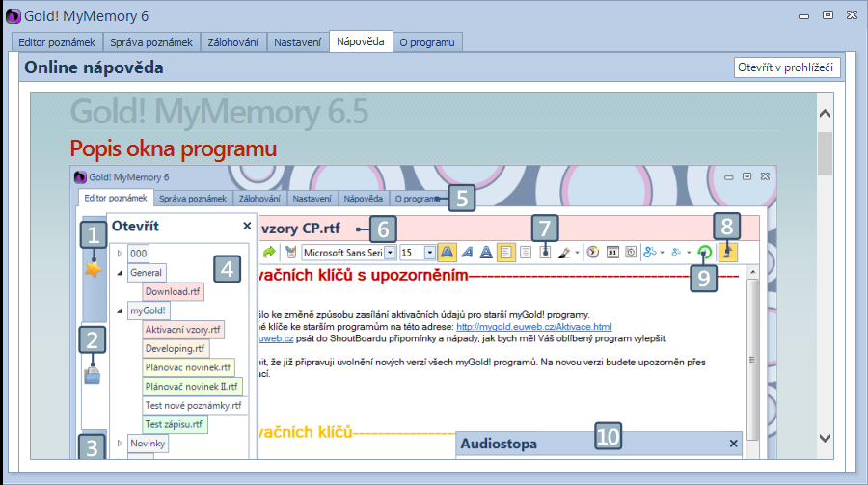This screenshot has width=868, height=485.
Task: Close the Otevřít panel with X
Action: (x=247, y=226)
